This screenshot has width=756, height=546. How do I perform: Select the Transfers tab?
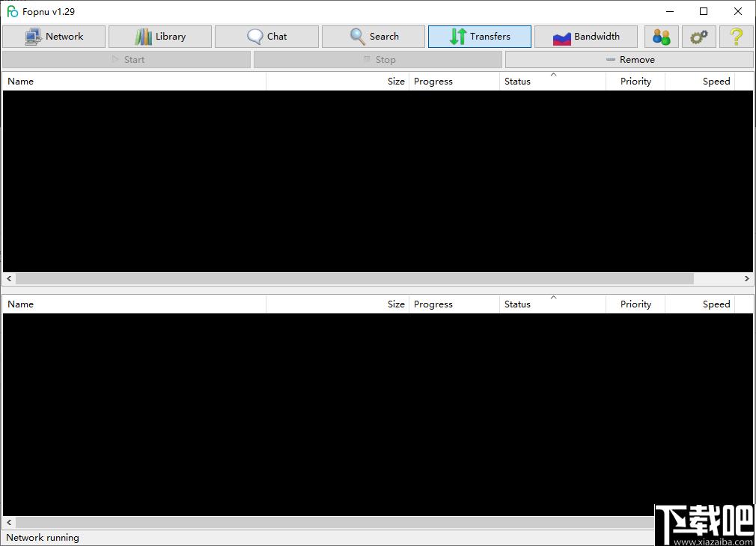pyautogui.click(x=480, y=37)
